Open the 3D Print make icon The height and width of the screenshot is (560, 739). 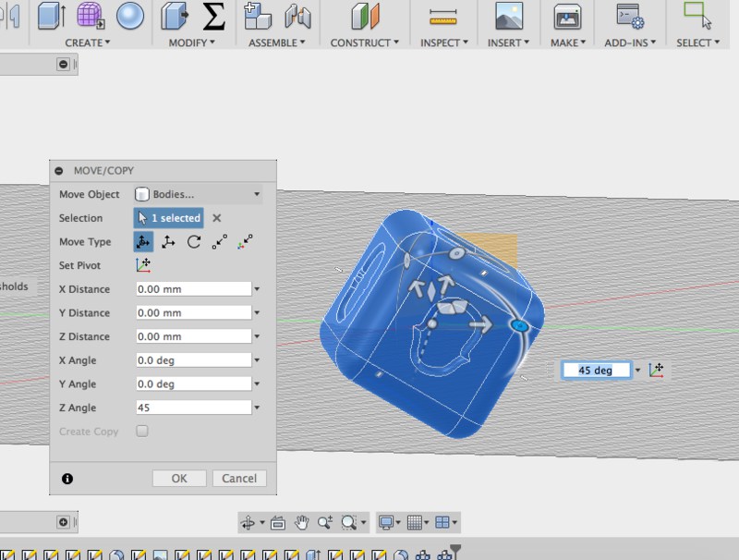[567, 17]
